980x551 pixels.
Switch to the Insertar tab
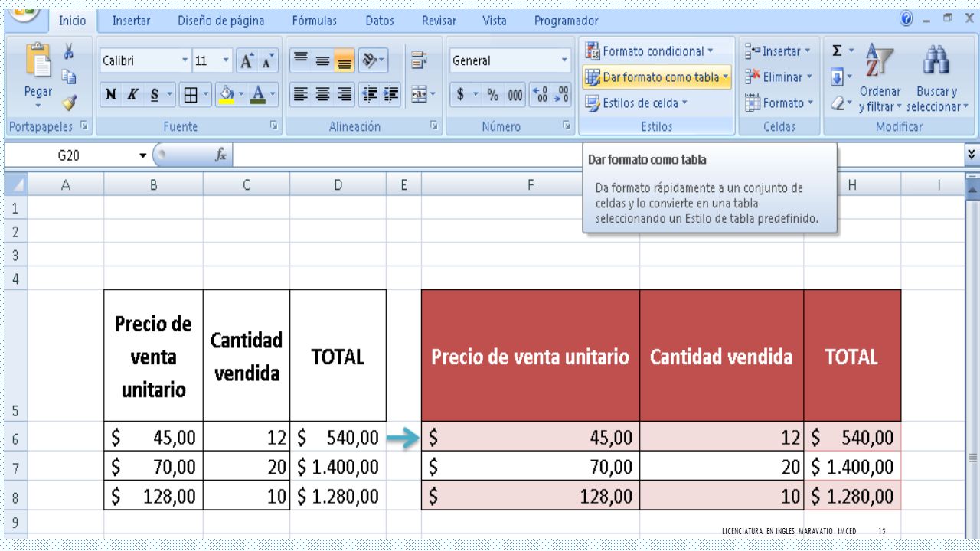132,21
